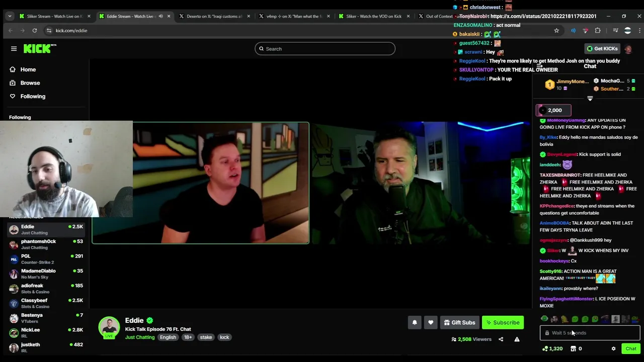Open NickLee IRL channel
Image resolution: width=644 pixels, height=362 pixels.
coord(46,333)
